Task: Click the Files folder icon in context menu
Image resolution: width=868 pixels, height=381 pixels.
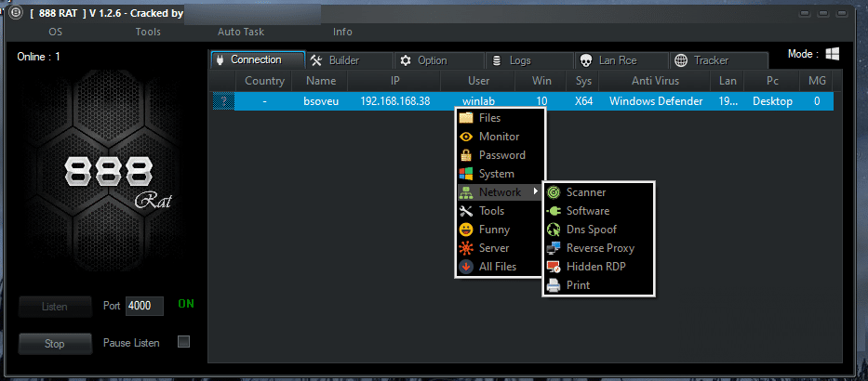Action: 466,118
